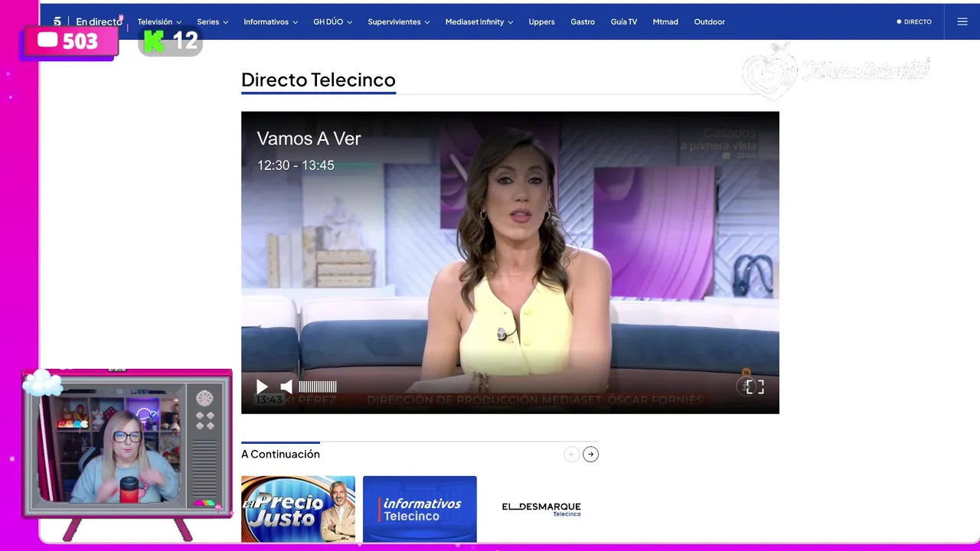The width and height of the screenshot is (980, 551).
Task: Open the Gastro menu item
Action: 583,21
